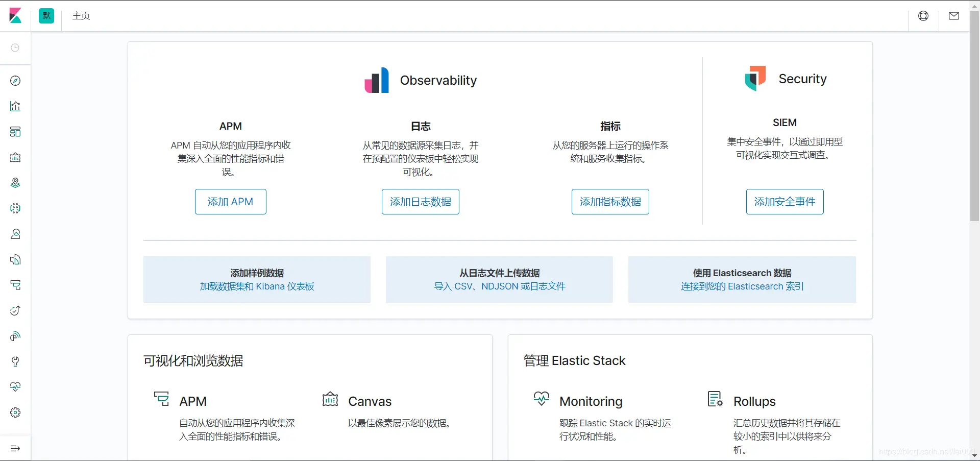Click the 指标 section title
The image size is (980, 461).
[610, 126]
